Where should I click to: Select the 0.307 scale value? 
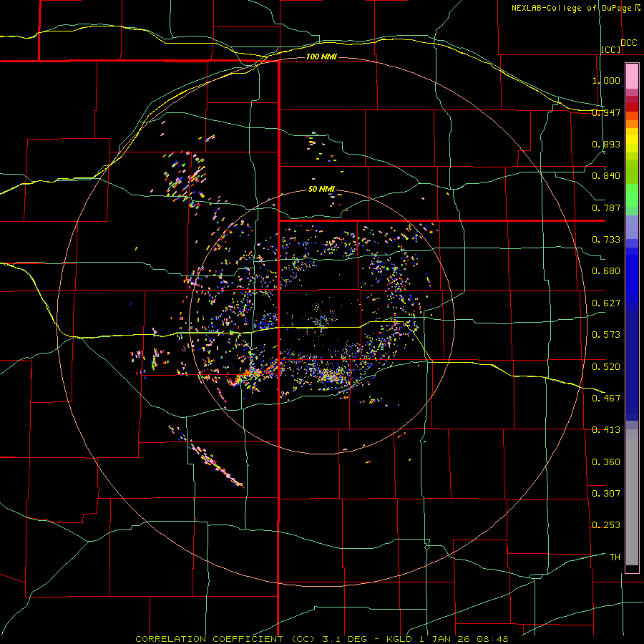coord(606,494)
